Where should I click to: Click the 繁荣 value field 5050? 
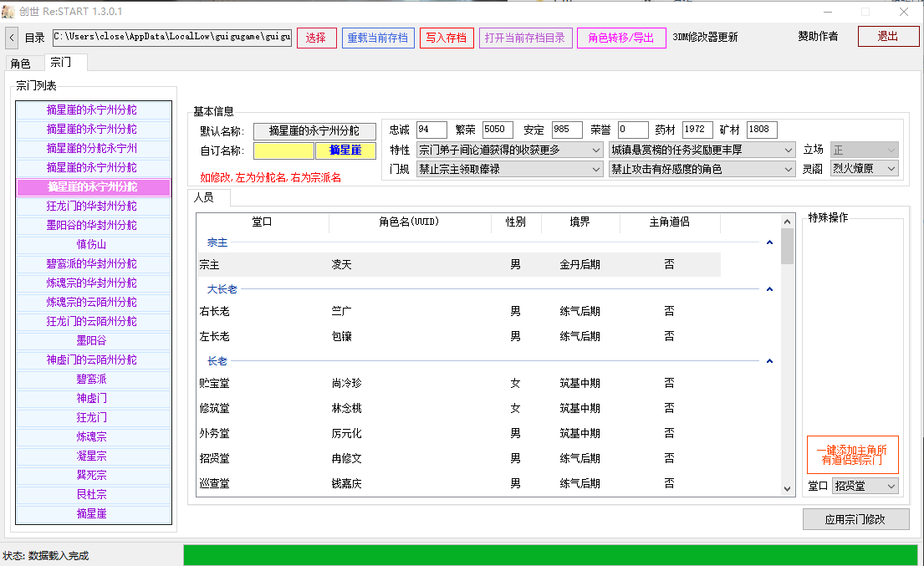(498, 130)
